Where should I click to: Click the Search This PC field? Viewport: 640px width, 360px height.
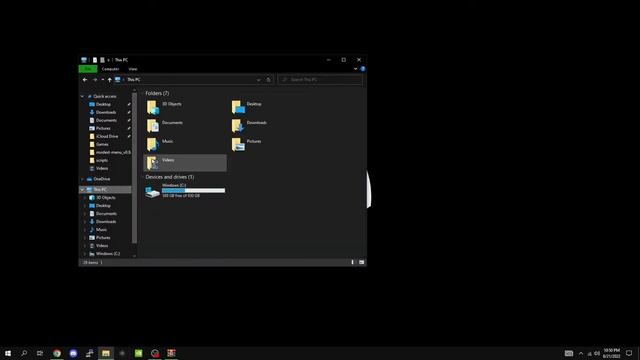pyautogui.click(x=320, y=80)
